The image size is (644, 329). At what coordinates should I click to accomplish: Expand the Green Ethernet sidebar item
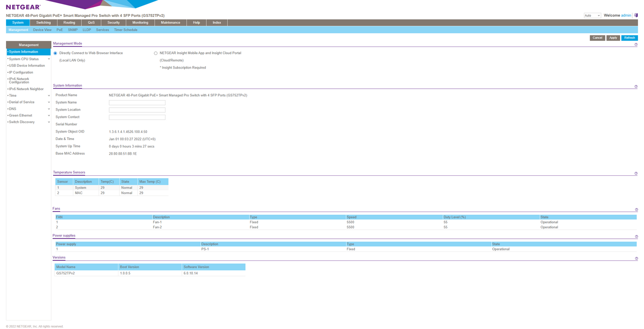28,115
